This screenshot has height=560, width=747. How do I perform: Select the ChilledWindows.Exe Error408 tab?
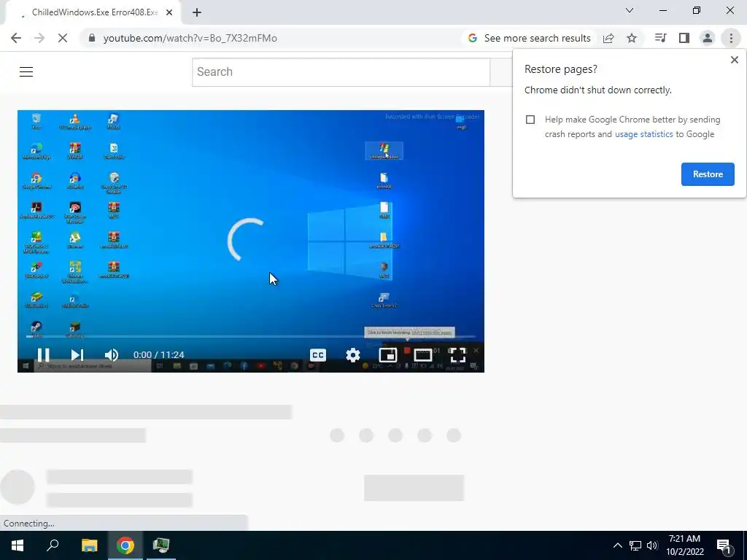[x=94, y=12]
